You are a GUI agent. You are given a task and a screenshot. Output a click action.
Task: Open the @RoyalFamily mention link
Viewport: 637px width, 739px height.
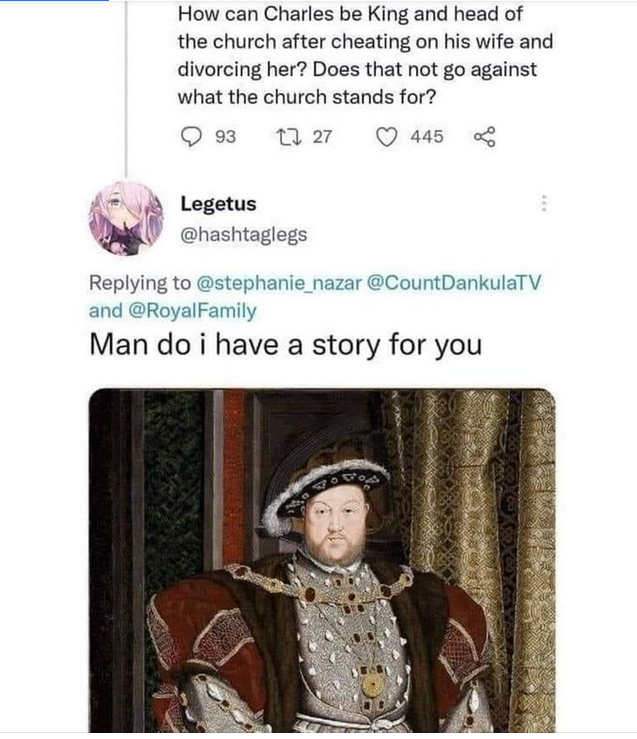[x=192, y=311]
